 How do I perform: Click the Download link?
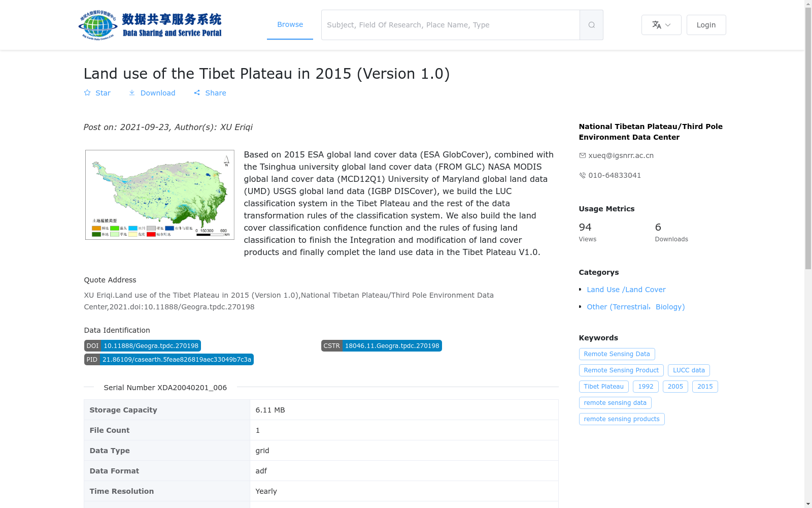[x=152, y=93]
